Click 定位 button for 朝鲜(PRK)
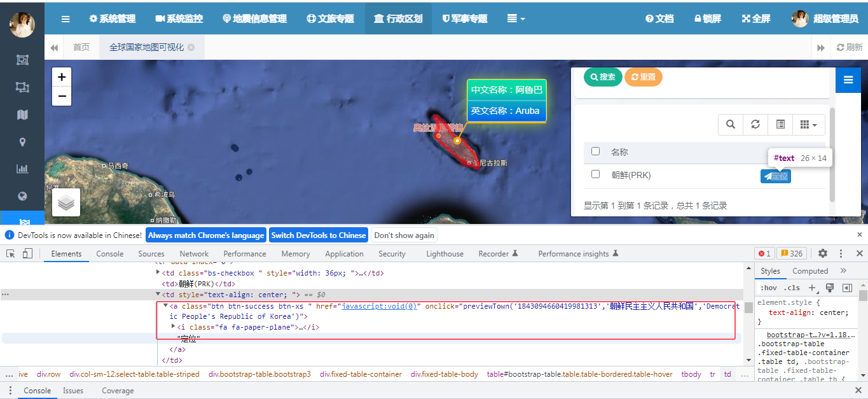 [776, 176]
